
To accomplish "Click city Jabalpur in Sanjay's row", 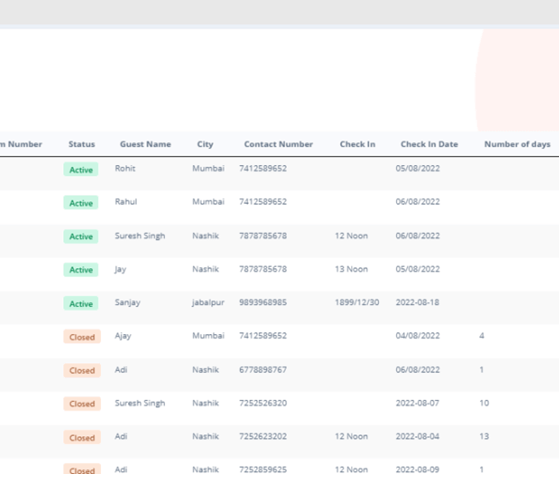I will tap(208, 303).
